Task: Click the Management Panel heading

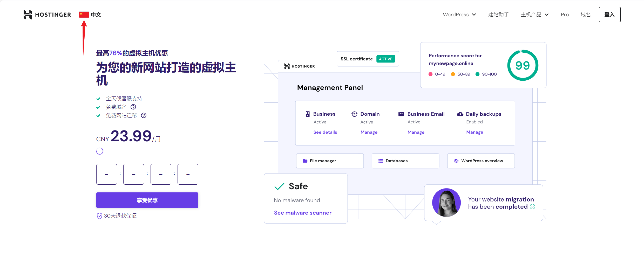Action: pos(330,88)
